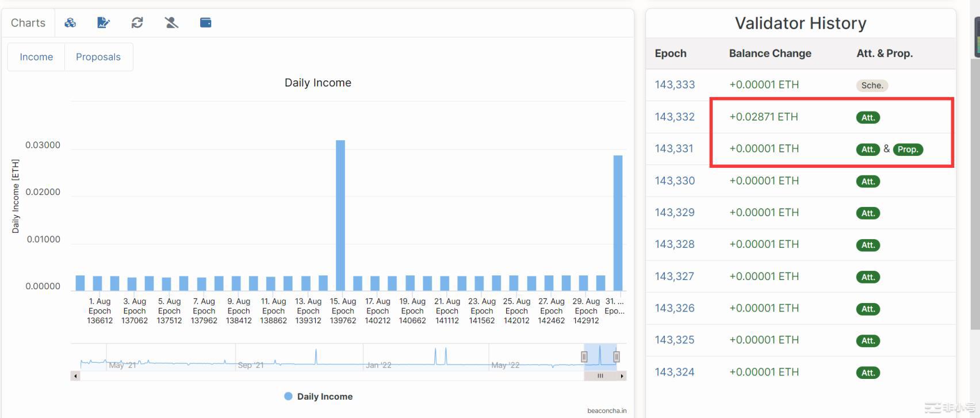Grab the left range handle in navigator
The width and height of the screenshot is (980, 418).
584,357
